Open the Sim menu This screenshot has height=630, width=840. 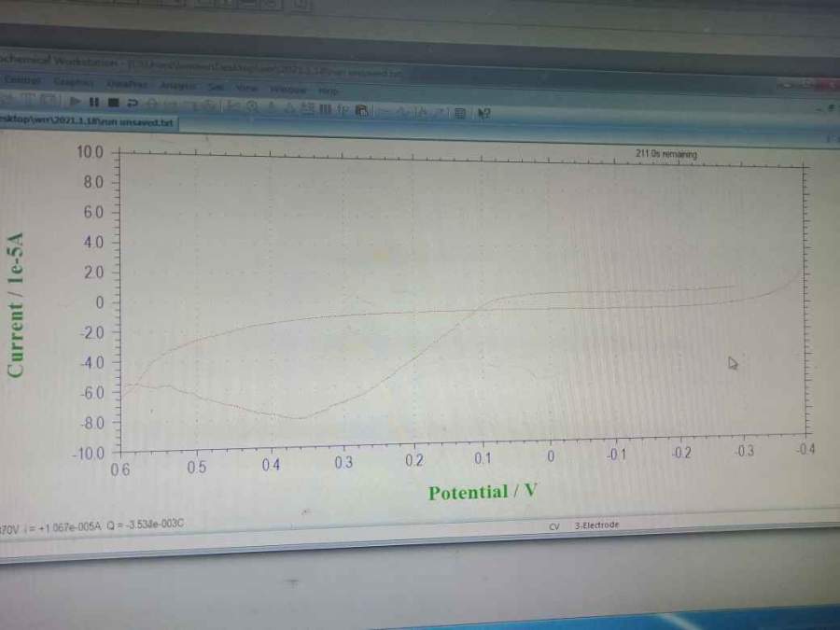216,87
